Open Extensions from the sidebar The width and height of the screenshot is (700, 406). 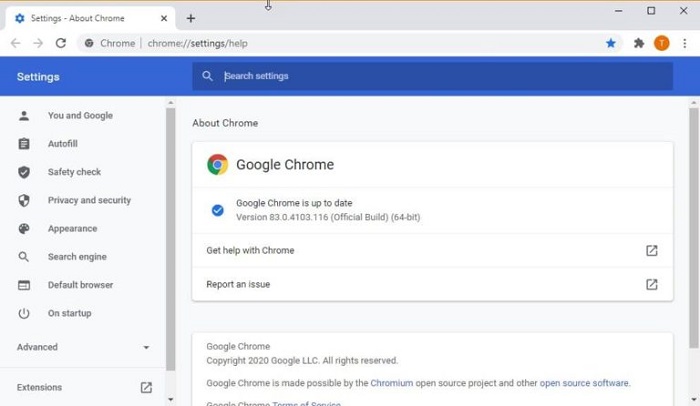tap(40, 387)
